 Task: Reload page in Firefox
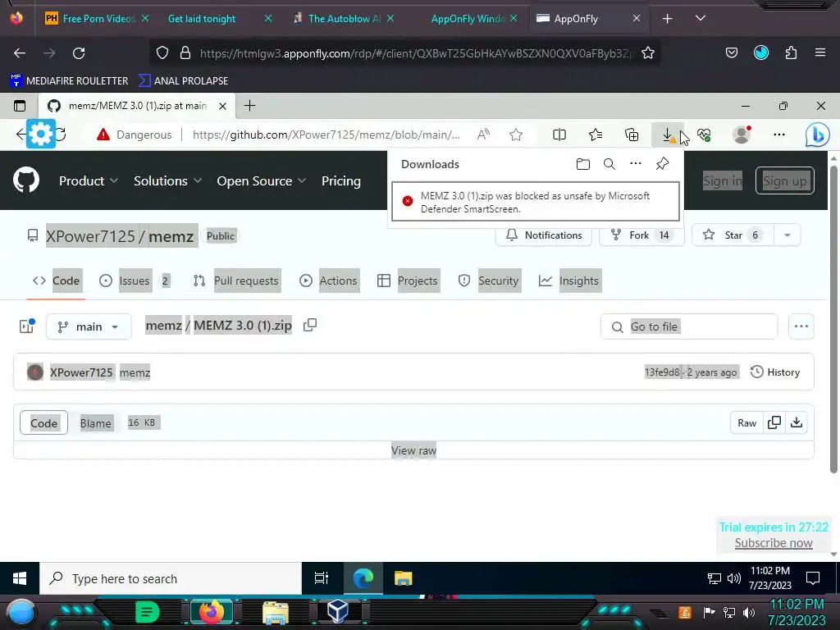pos(79,53)
